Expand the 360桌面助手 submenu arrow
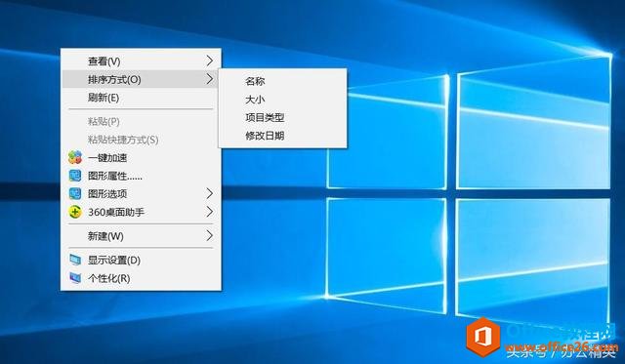The height and width of the screenshot is (364, 625). (x=210, y=212)
